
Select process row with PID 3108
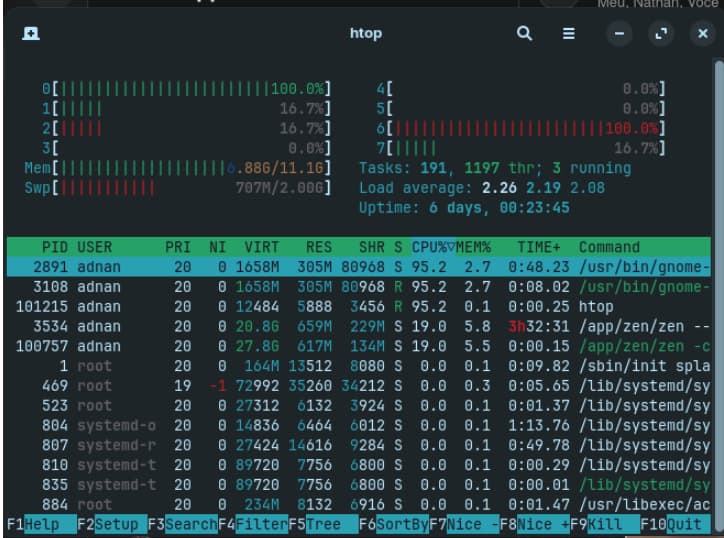tap(359, 287)
